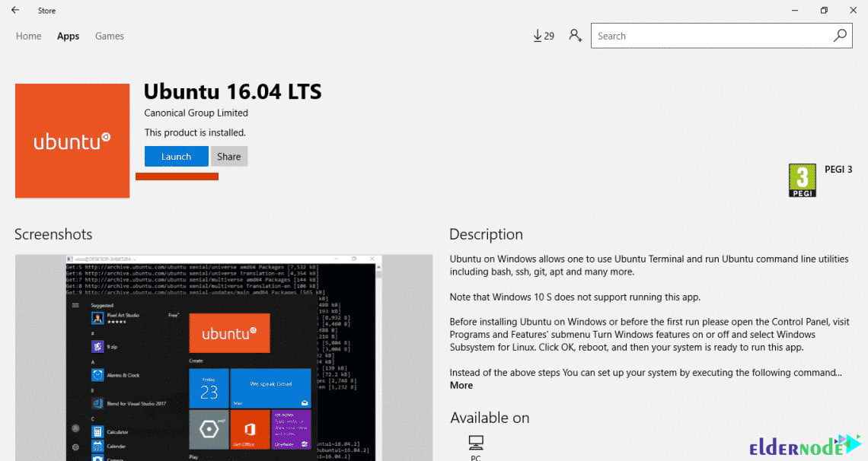The width and height of the screenshot is (868, 461).
Task: Click the back arrow in the title bar
Action: tap(15, 10)
